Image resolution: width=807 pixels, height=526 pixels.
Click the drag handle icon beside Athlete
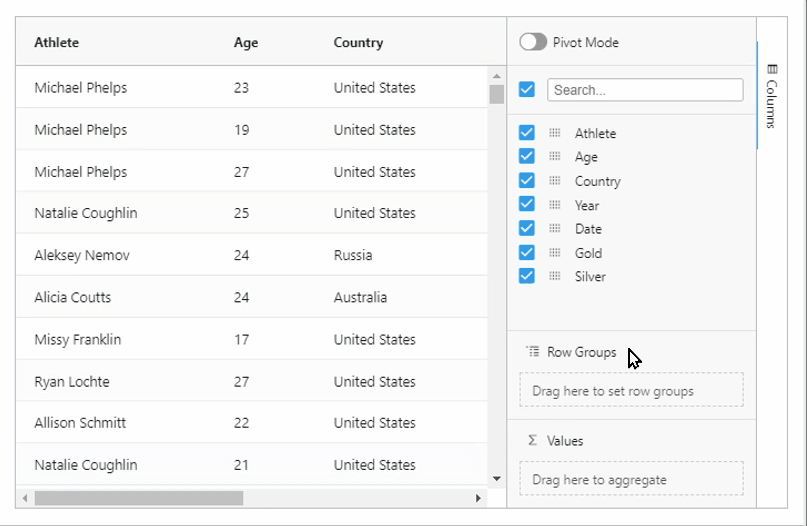(x=555, y=133)
